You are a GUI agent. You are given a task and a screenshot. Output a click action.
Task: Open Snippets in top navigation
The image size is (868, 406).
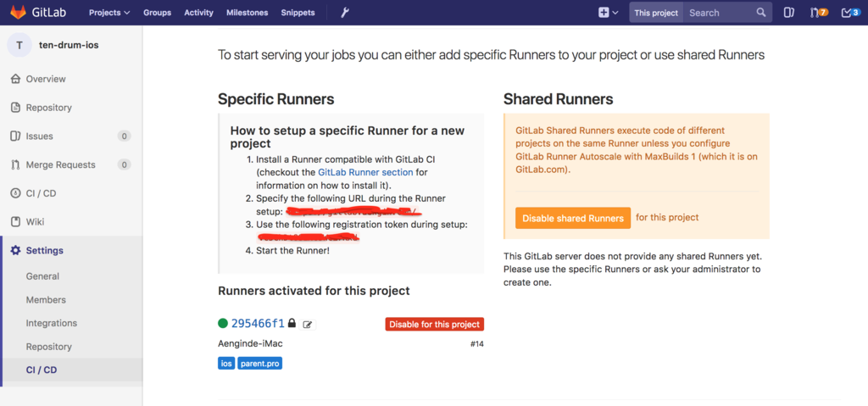[x=298, y=12]
